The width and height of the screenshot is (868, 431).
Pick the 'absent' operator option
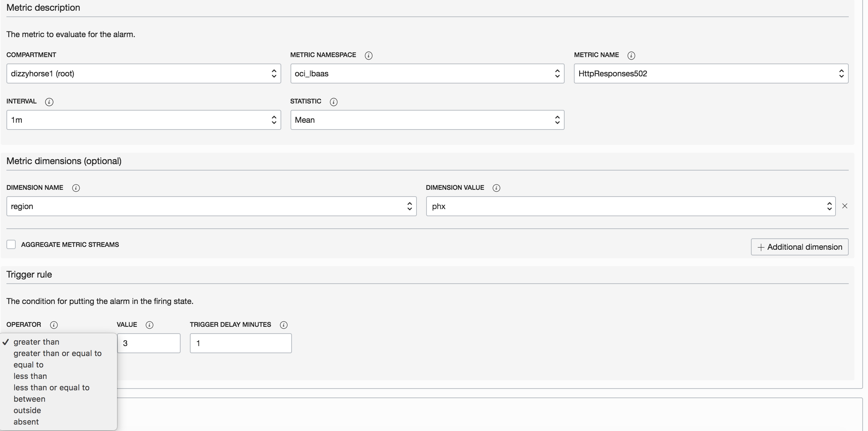26,422
